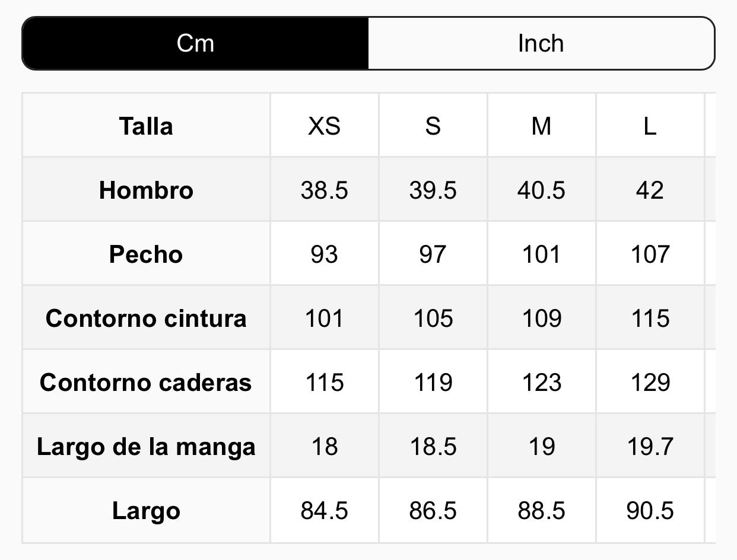
Task: Click the Contorno cintura row label
Action: 146,318
